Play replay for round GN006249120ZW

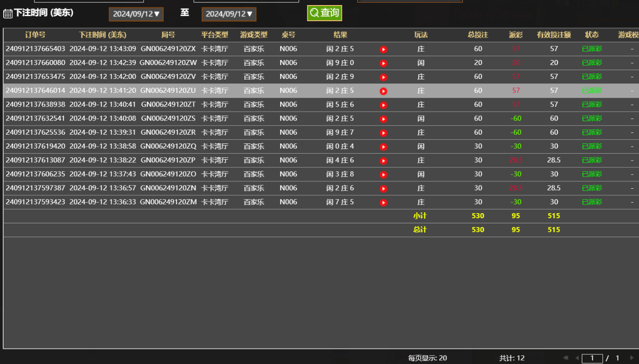tap(383, 63)
